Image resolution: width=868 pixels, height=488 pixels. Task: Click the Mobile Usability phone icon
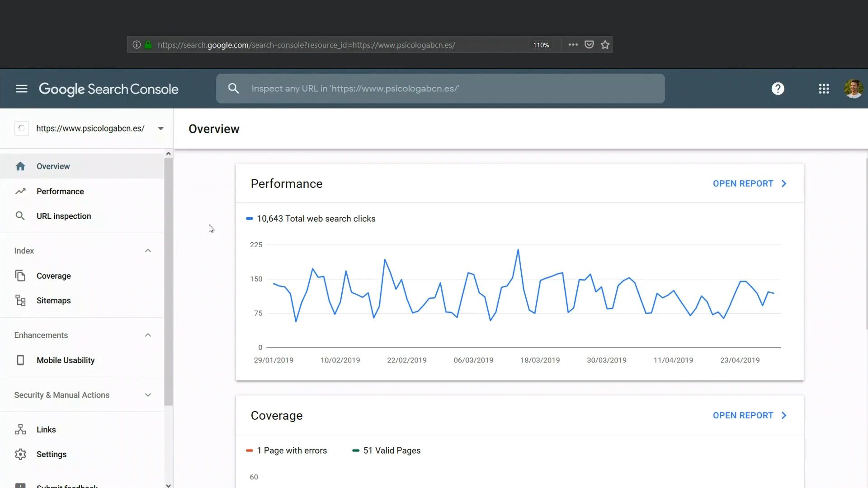click(20, 360)
